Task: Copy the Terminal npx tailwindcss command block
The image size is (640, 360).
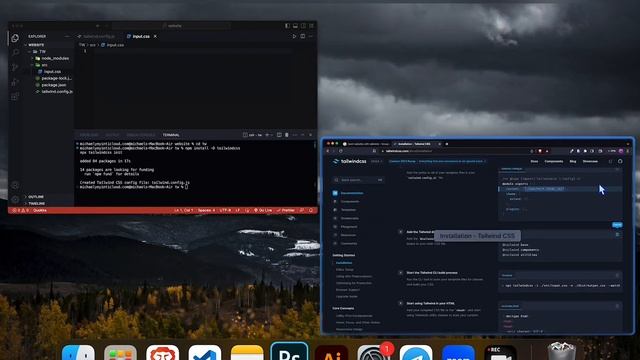Action: point(617,275)
